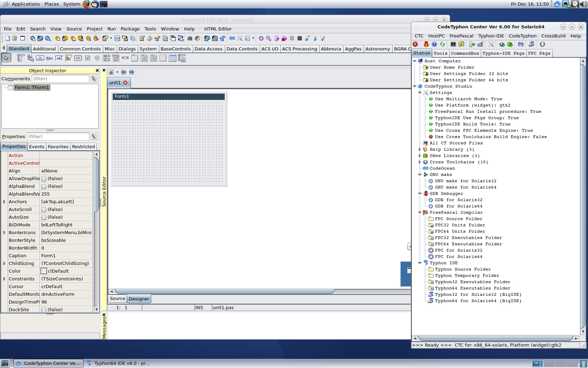Pick the TMemo component icon
The image size is (588, 368).
pos(69,58)
